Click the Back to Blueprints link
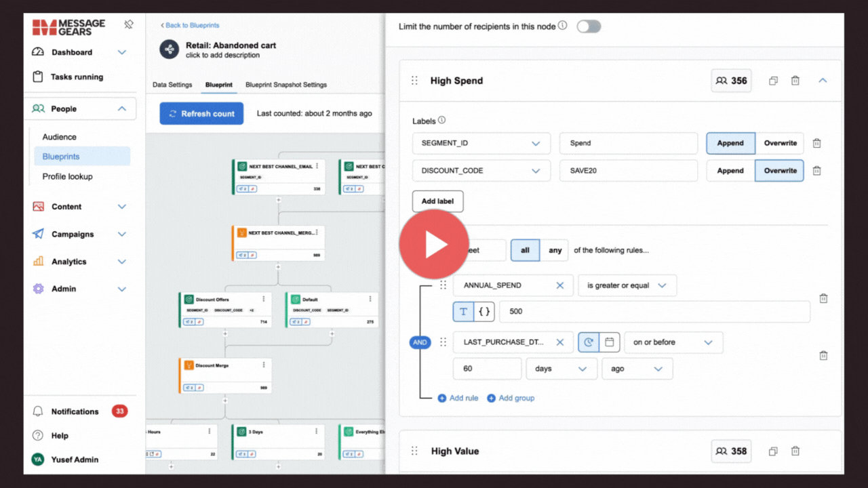Image resolution: width=868 pixels, height=488 pixels. pos(190,25)
